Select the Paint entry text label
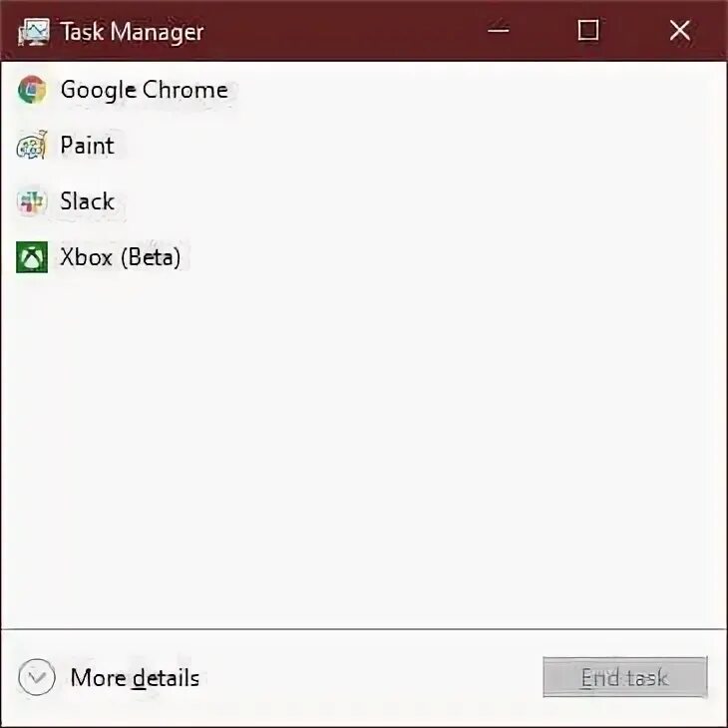Screen dimensions: 728x728 [87, 147]
